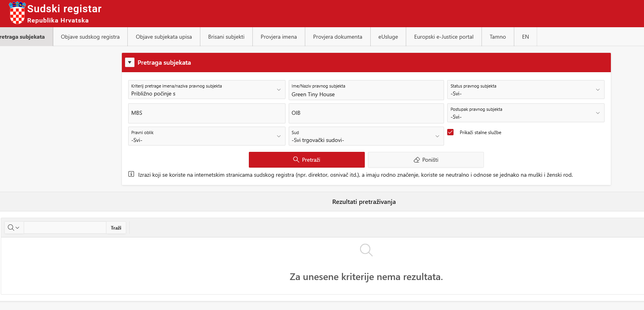Image resolution: width=644 pixels, height=310 pixels.
Task: Click the Traži button in results
Action: [116, 228]
